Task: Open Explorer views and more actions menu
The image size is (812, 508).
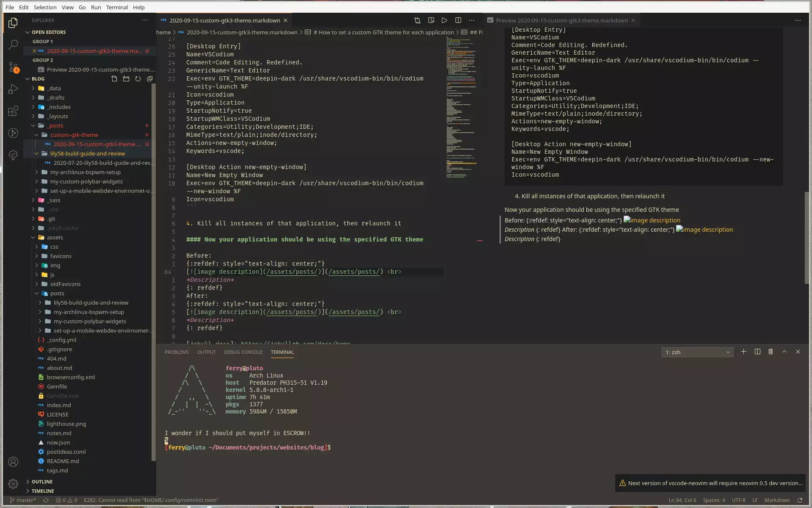Action: (145, 20)
